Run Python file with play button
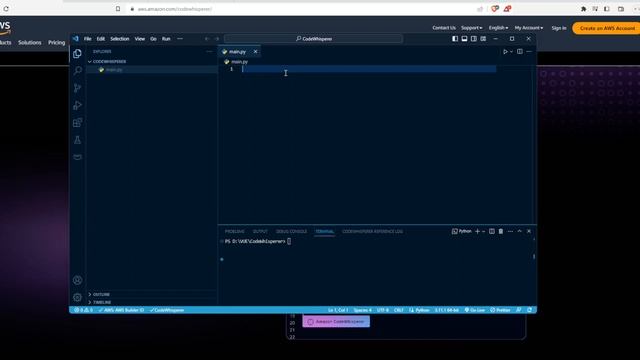The image size is (640, 360). [x=505, y=52]
